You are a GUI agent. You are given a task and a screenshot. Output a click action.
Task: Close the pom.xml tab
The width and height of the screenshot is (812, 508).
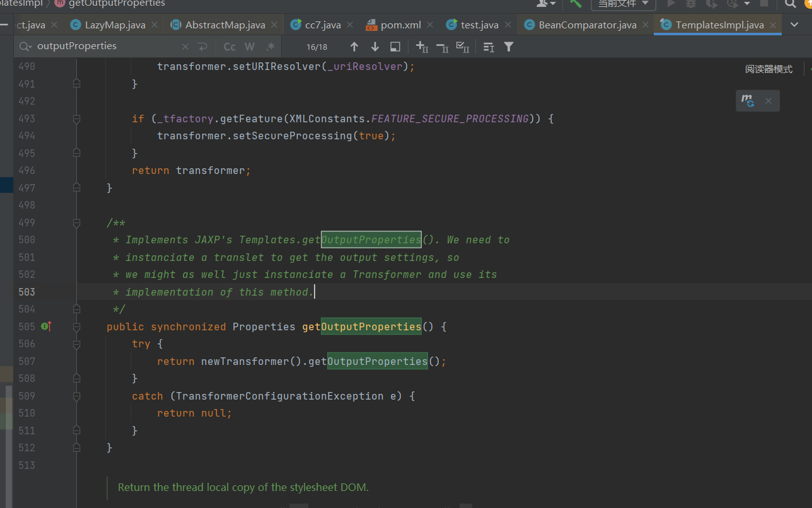tap(430, 25)
